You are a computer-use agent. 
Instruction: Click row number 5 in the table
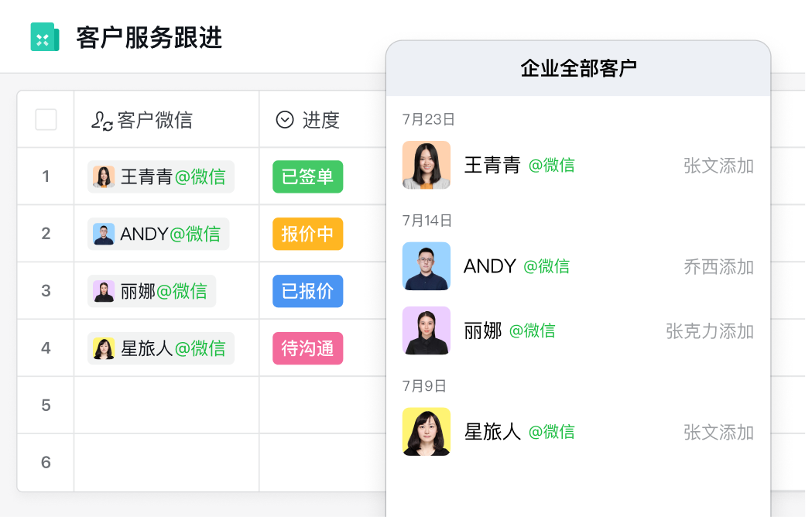tap(45, 405)
